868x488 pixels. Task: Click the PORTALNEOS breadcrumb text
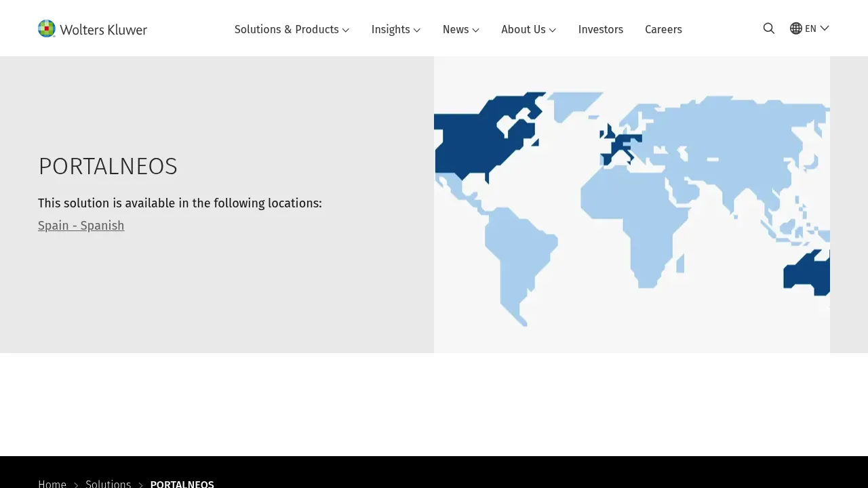point(182,484)
